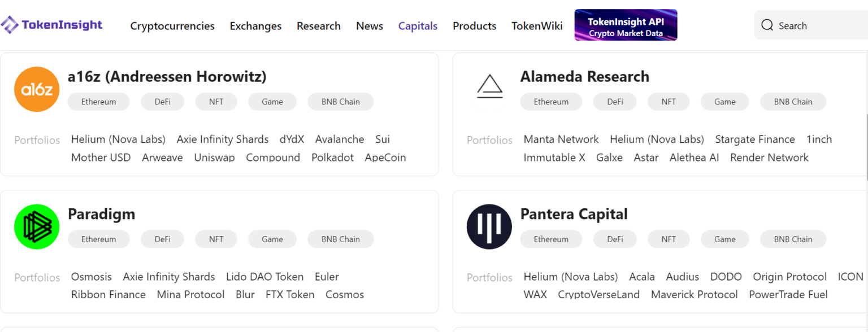Open the Exchanges navigation dropdown
The height and width of the screenshot is (332, 868).
(x=255, y=26)
